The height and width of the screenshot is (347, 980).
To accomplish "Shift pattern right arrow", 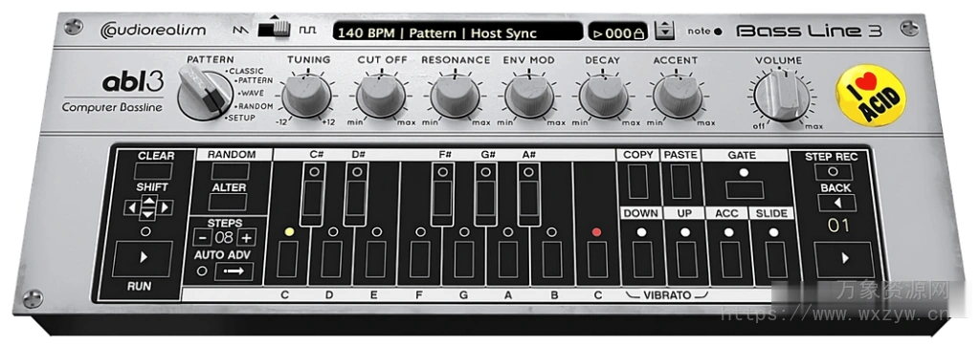I will tap(166, 207).
